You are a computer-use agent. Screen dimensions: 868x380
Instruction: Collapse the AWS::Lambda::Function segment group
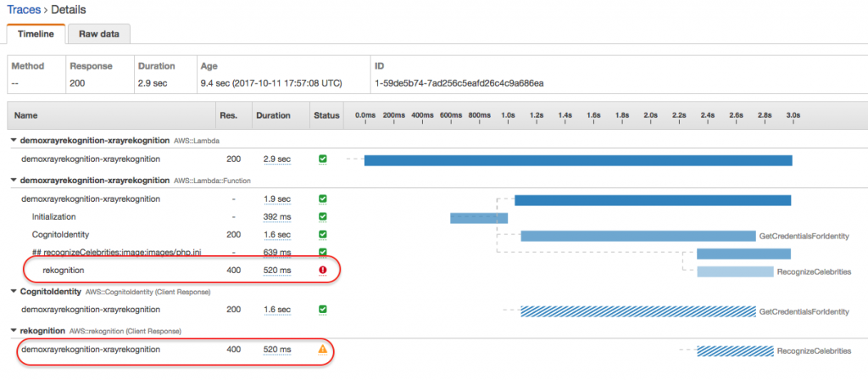click(14, 181)
